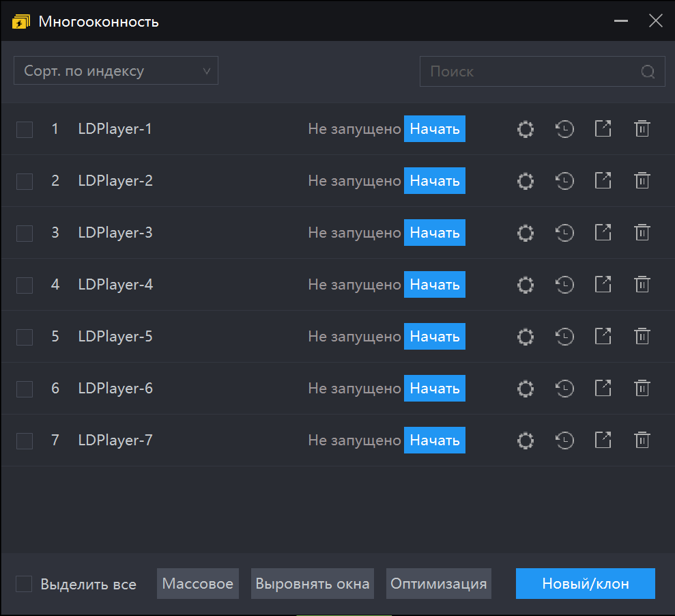Delete LDPlayer-6 with trash icon
This screenshot has height=616, width=675.
(x=642, y=388)
